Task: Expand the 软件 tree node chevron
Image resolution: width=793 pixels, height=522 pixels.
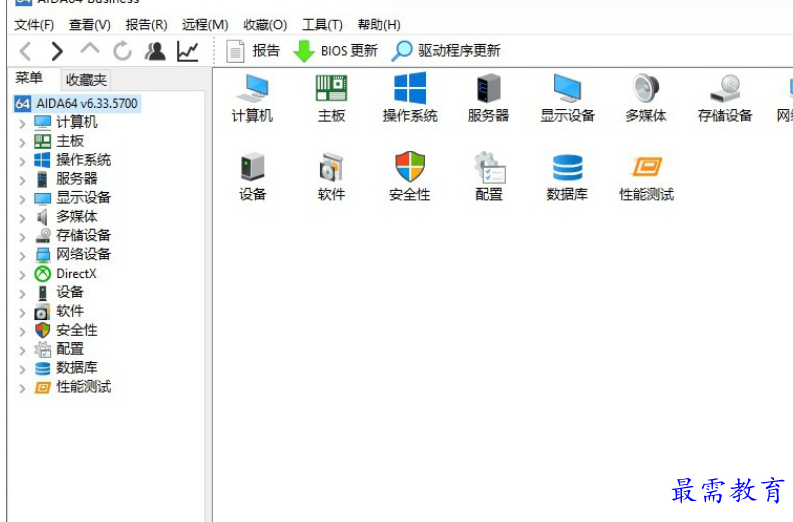Action: click(22, 313)
